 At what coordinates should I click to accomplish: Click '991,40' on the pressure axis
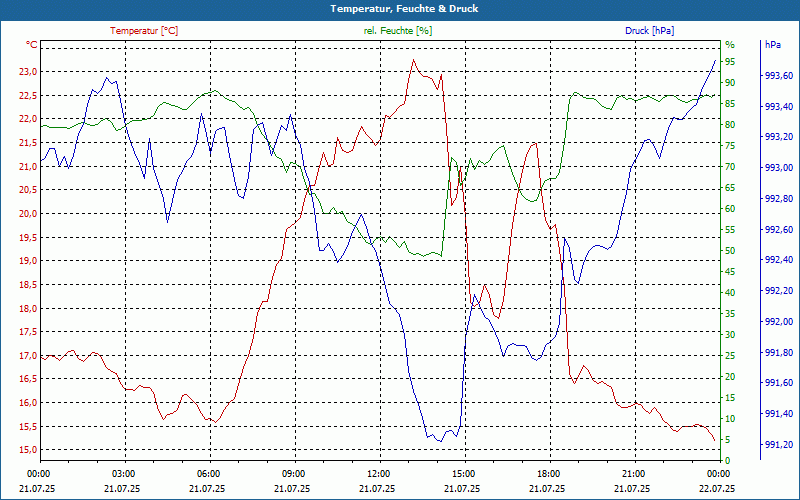pos(779,414)
